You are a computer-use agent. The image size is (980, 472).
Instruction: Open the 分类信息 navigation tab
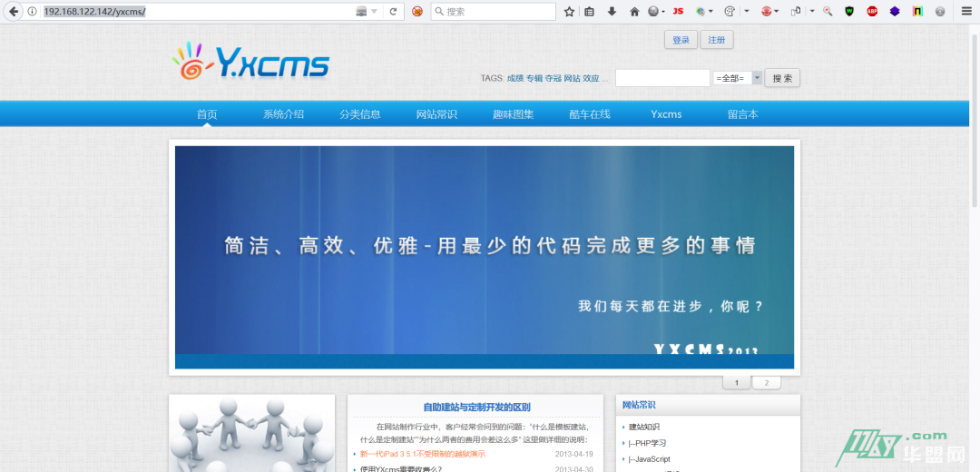pos(360,114)
